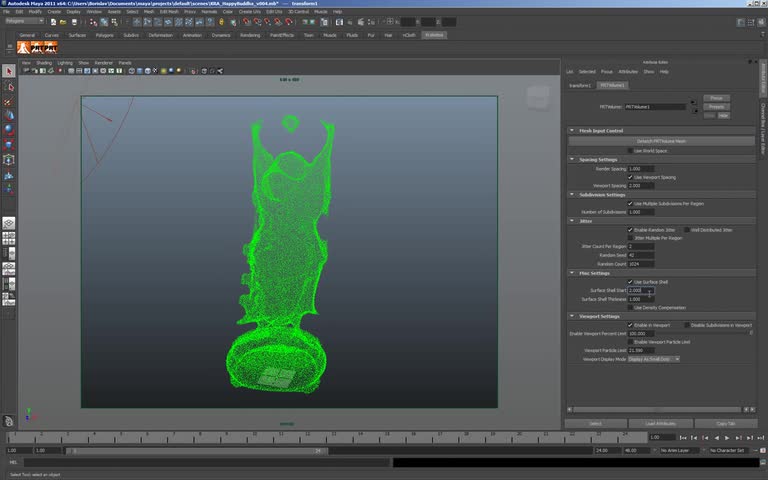Choose the Rotate tool sphere icon
Image resolution: width=768 pixels, height=480 pixels.
[x=9, y=129]
